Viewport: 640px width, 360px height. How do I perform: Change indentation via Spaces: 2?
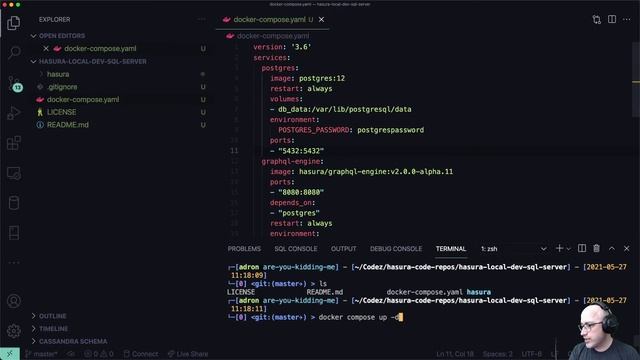point(497,354)
